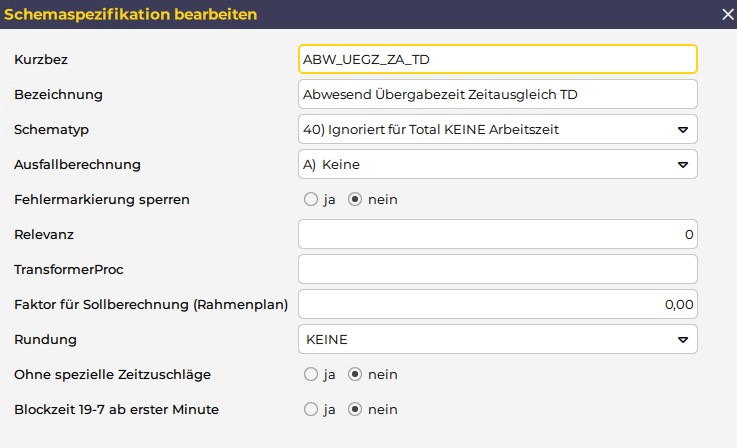The width and height of the screenshot is (737, 448).
Task: Close the Schemaspezifikation bearbeiten dialog
Action: [x=728, y=15]
